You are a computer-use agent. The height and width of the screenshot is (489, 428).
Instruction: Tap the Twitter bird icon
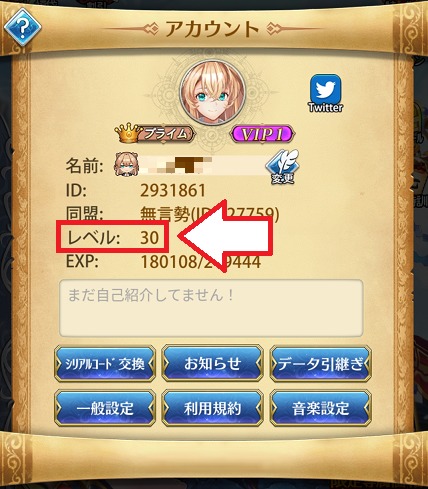pyautogui.click(x=325, y=89)
